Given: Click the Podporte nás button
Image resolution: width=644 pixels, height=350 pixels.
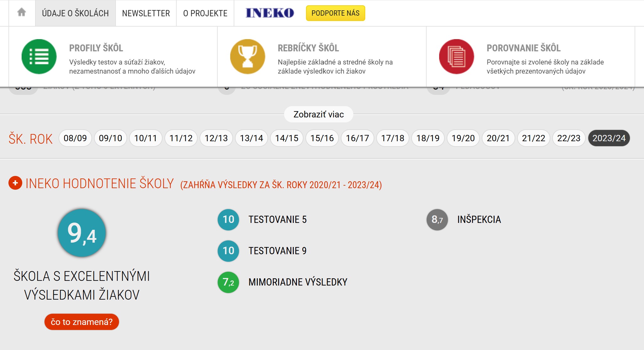Looking at the screenshot, I should 335,13.
